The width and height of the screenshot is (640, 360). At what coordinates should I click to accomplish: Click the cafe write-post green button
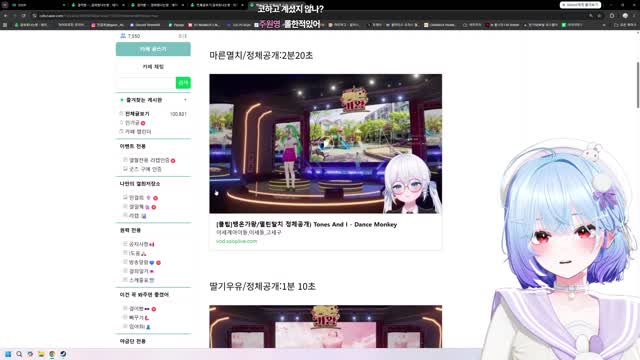point(153,49)
